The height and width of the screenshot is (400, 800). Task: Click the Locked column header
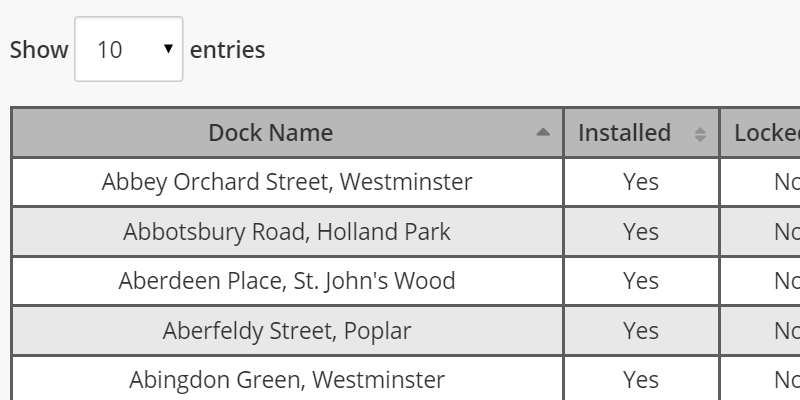point(767,133)
